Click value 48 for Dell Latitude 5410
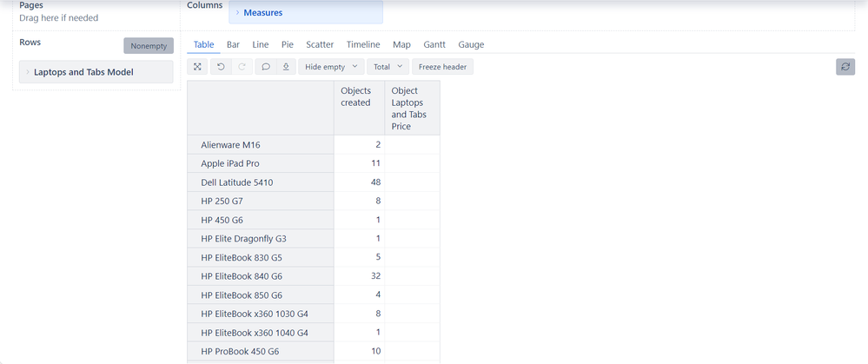The image size is (868, 364). click(x=376, y=182)
